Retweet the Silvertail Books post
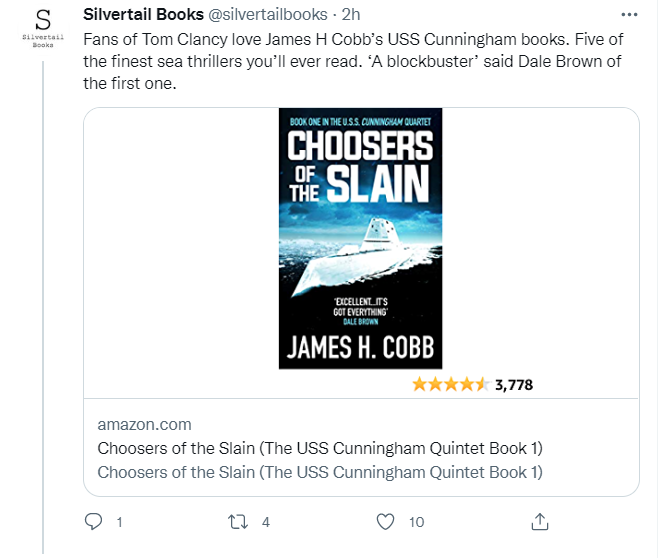 [x=237, y=521]
